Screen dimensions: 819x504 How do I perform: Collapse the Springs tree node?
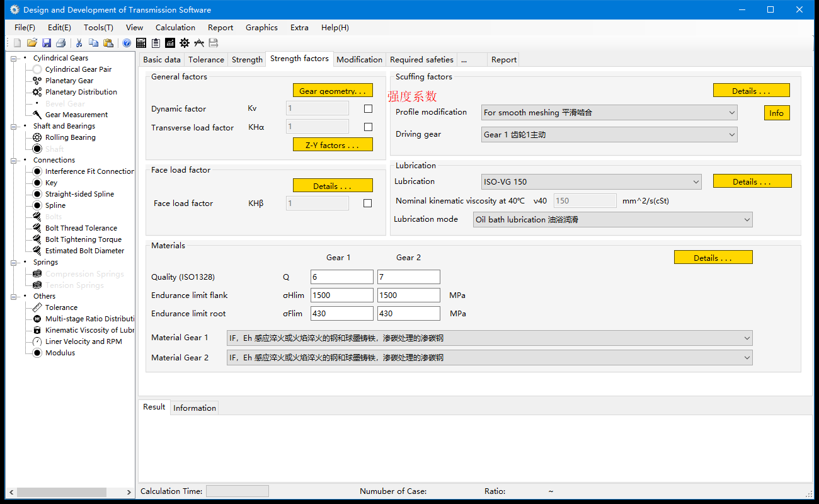[14, 262]
